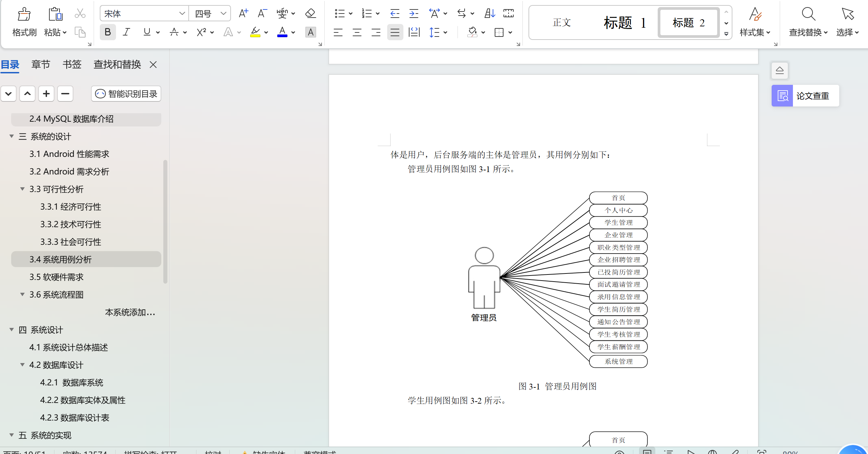Click the center align icon
This screenshot has height=454, width=868.
357,32
